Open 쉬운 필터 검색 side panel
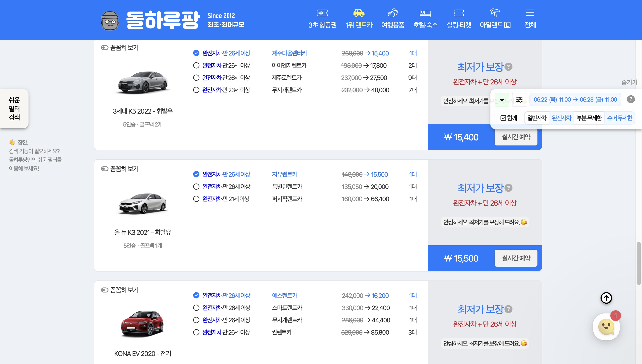Image resolution: width=642 pixels, height=364 pixels. coord(14,108)
